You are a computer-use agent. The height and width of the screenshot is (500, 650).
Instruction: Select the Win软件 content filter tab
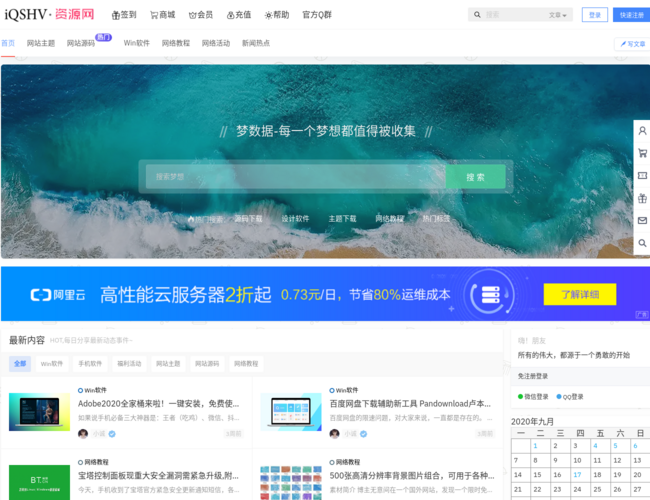(52, 364)
